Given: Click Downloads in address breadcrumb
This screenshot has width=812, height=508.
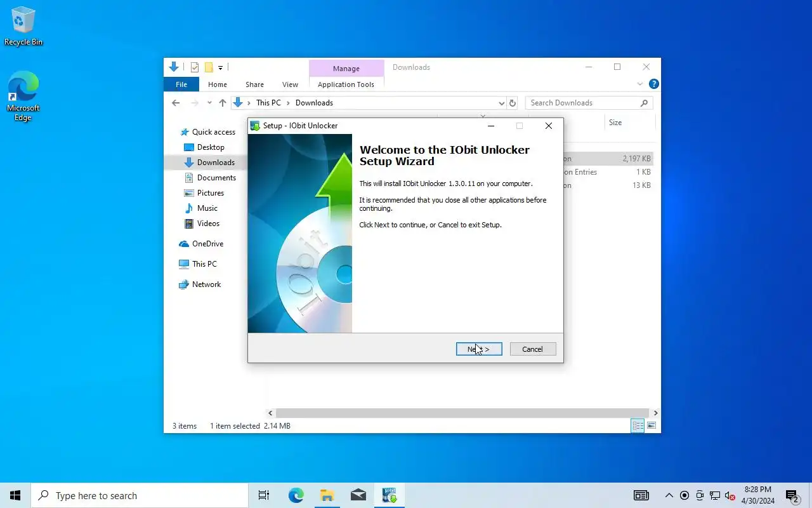Looking at the screenshot, I should 314,103.
